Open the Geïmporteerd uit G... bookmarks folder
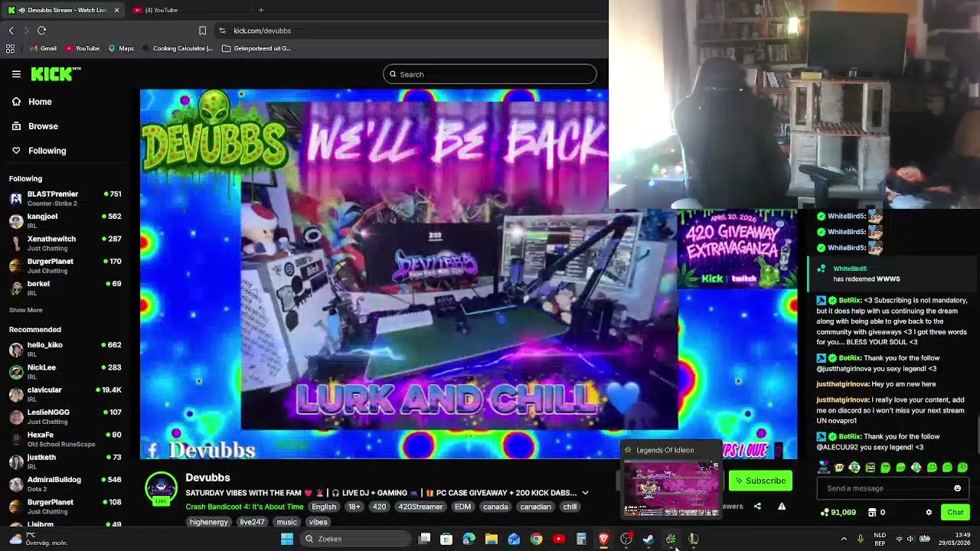This screenshot has height=551, width=980. click(256, 48)
